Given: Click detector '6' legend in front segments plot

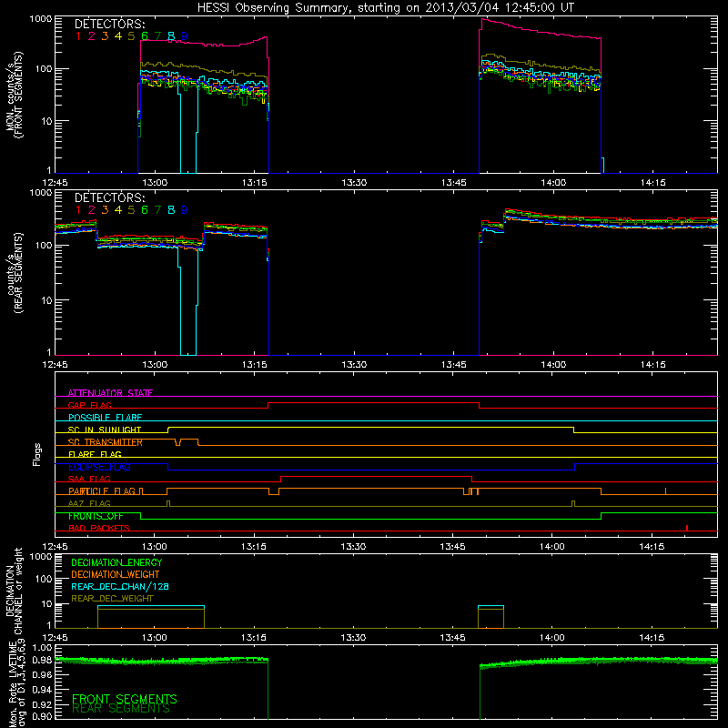Looking at the screenshot, I should pos(145,36).
